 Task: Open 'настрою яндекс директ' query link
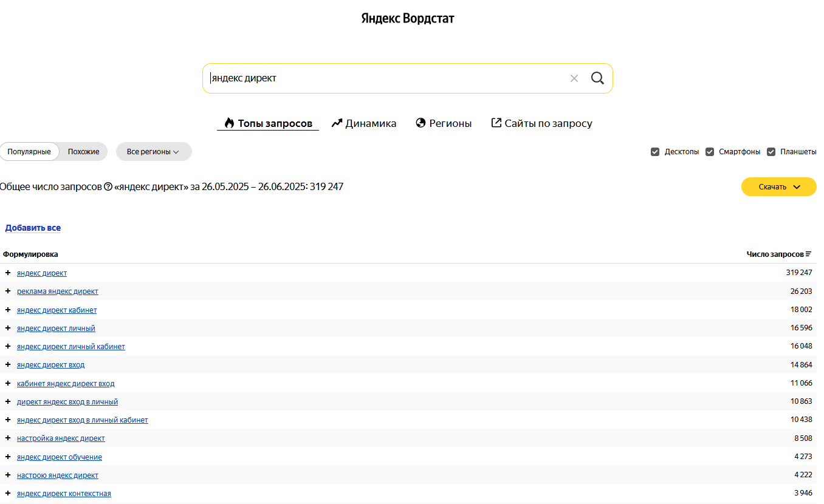(58, 475)
